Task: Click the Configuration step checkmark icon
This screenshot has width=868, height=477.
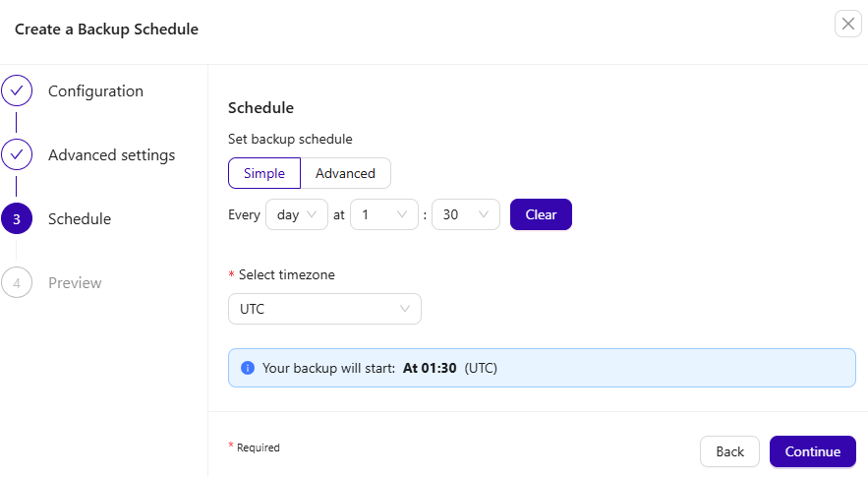Action: point(17,91)
